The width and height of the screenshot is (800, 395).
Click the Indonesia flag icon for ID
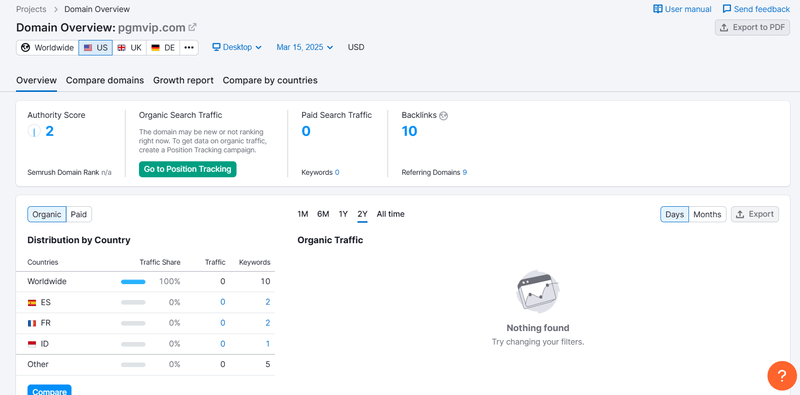tap(32, 344)
